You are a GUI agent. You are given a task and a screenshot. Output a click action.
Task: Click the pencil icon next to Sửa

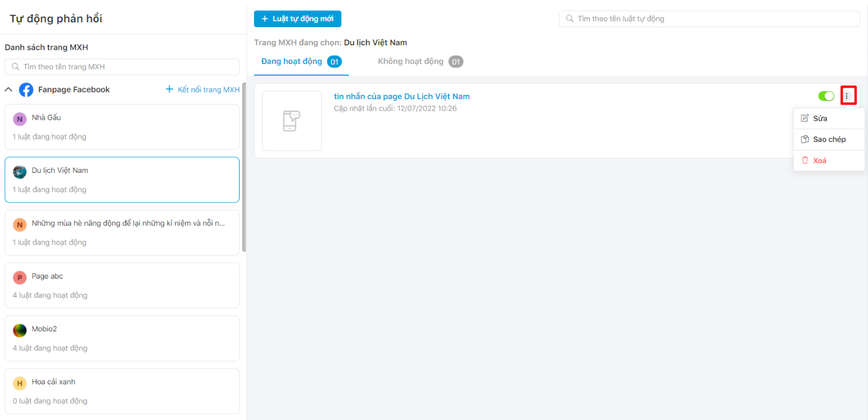[805, 118]
